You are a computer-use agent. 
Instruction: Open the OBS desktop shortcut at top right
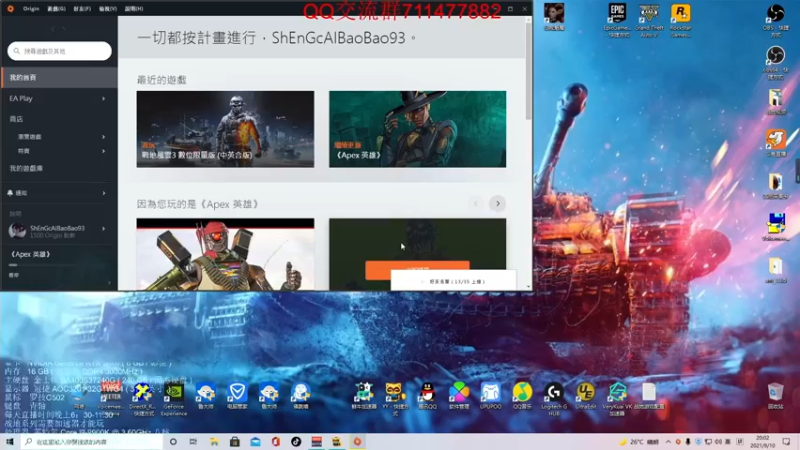tap(776, 20)
